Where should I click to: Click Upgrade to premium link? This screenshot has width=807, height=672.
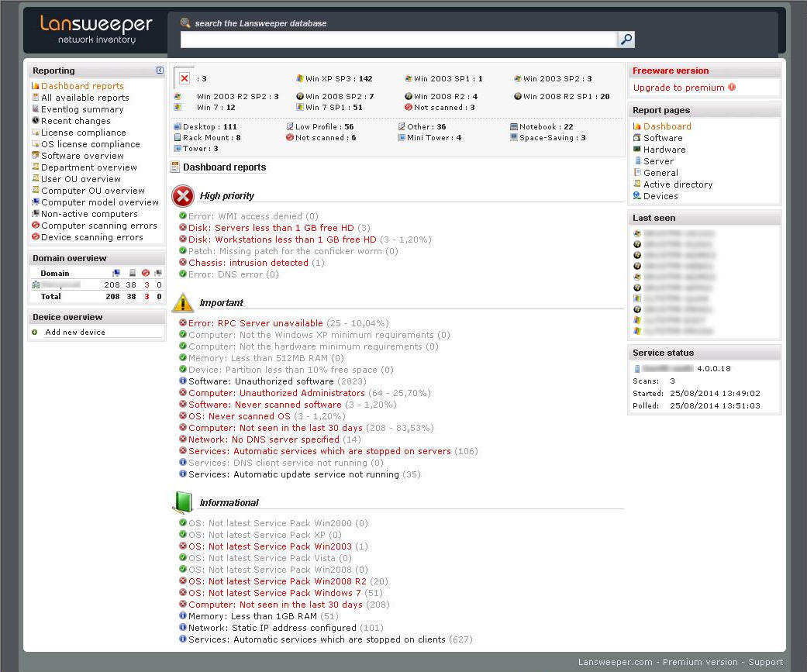(678, 88)
